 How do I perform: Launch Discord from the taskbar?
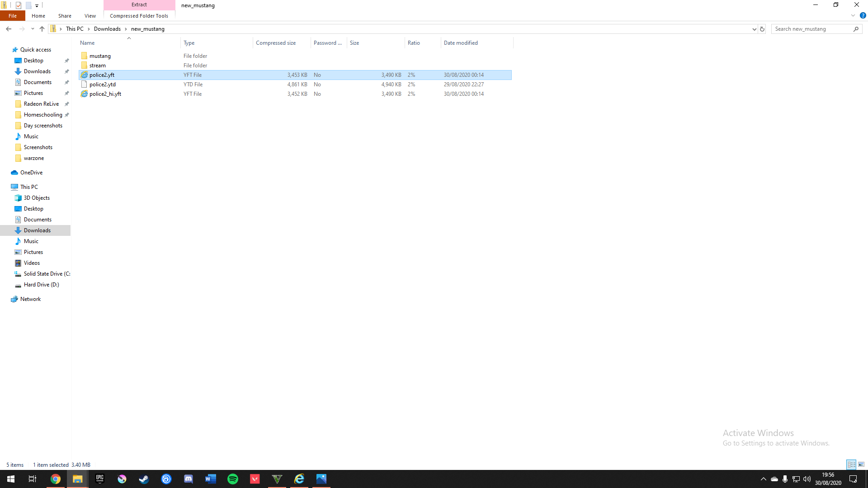point(189,479)
